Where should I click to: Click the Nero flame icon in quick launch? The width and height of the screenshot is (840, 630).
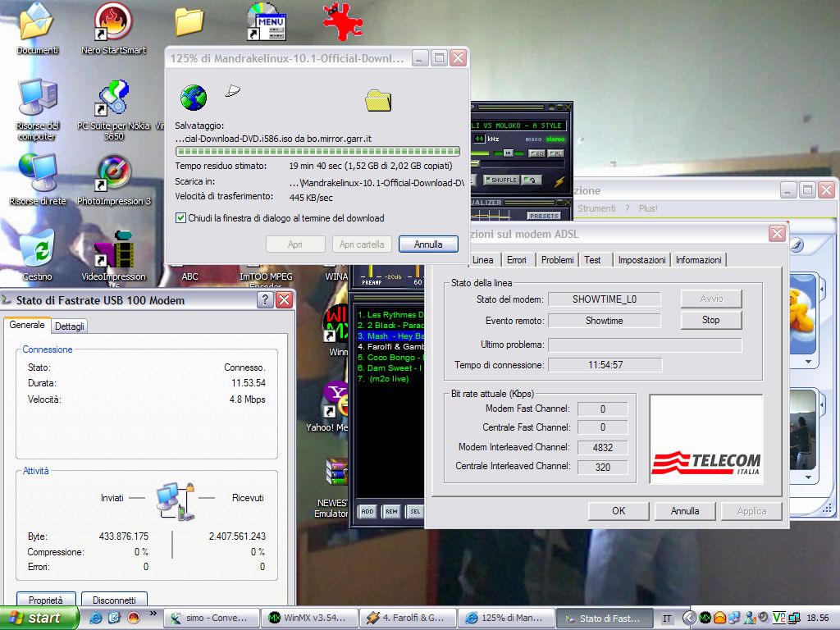coord(134,618)
